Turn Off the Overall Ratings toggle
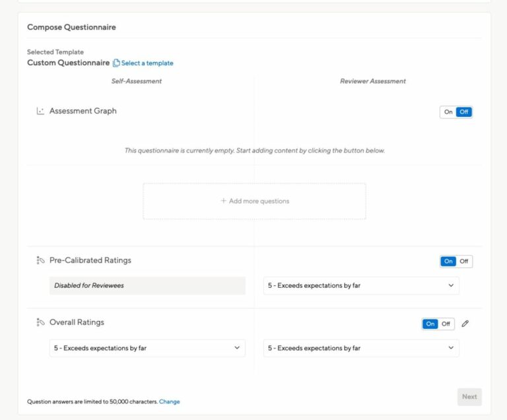Image resolution: width=507 pixels, height=420 pixels. [446, 324]
